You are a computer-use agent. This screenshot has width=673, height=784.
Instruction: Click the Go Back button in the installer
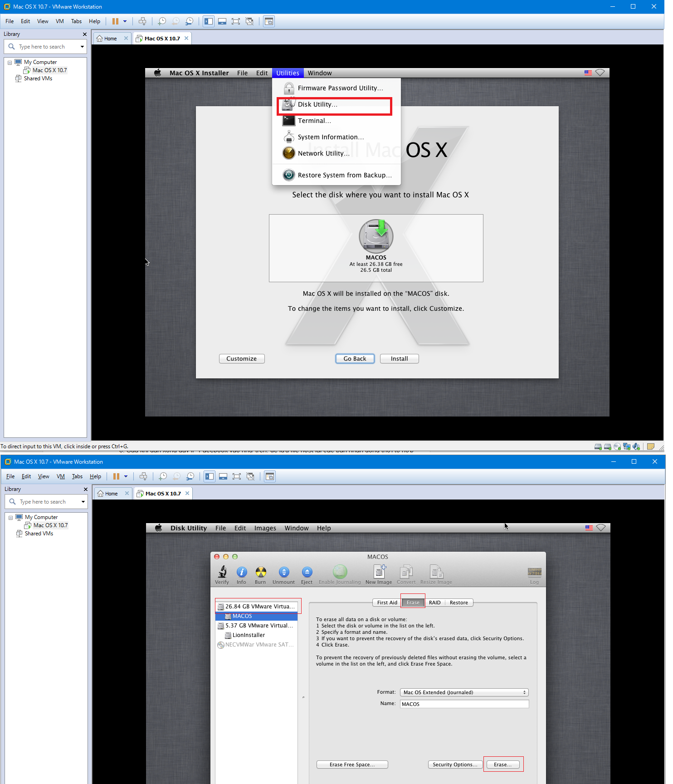(x=355, y=359)
